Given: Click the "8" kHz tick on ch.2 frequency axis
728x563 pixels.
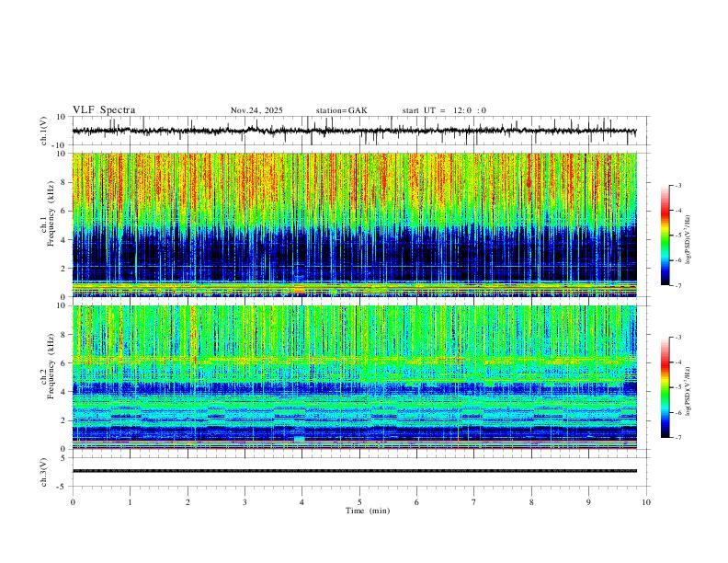Looking at the screenshot, I should tap(64, 335).
